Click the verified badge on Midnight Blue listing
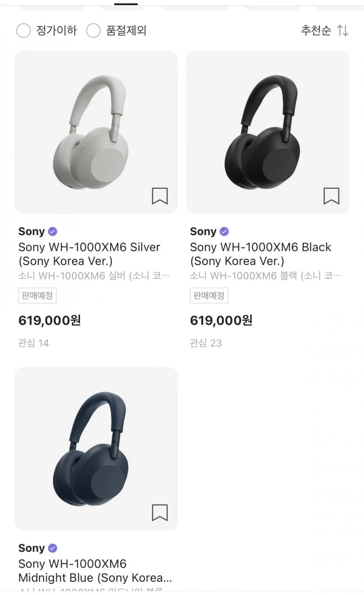Viewport: 364px width, 595px height. (53, 548)
